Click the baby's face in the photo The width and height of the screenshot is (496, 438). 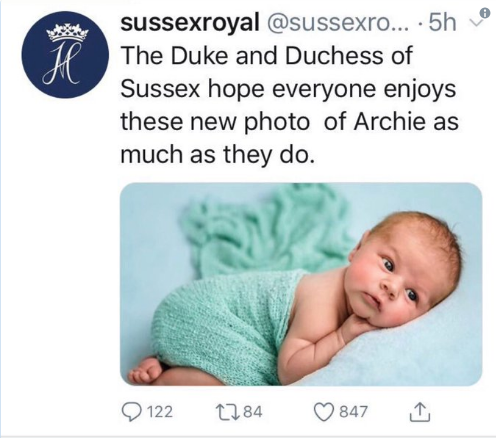tap(397, 283)
